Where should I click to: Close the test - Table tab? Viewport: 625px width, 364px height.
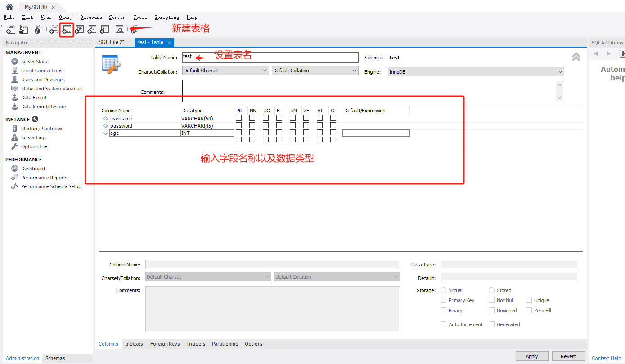(169, 43)
